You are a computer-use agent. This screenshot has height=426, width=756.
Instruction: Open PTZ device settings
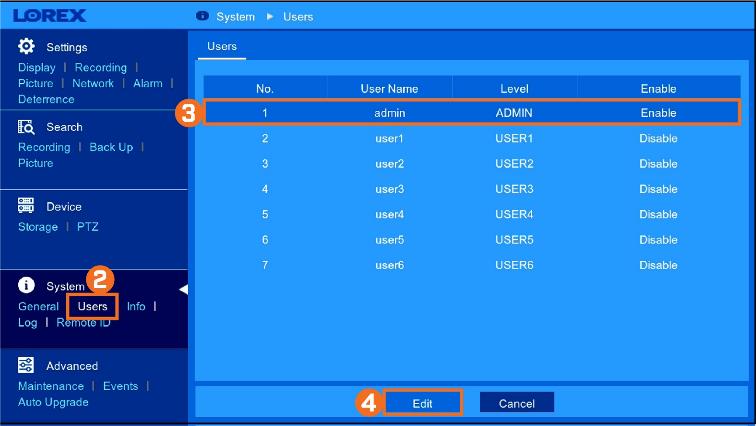point(88,227)
